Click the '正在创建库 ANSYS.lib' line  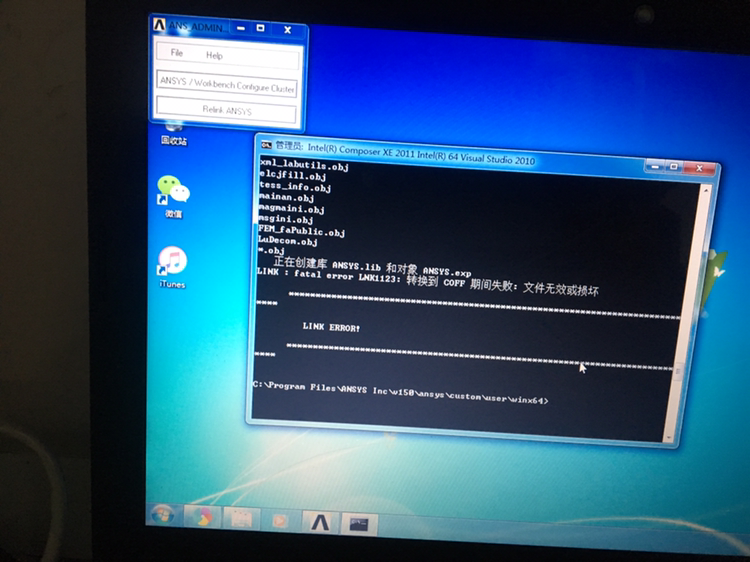372,266
